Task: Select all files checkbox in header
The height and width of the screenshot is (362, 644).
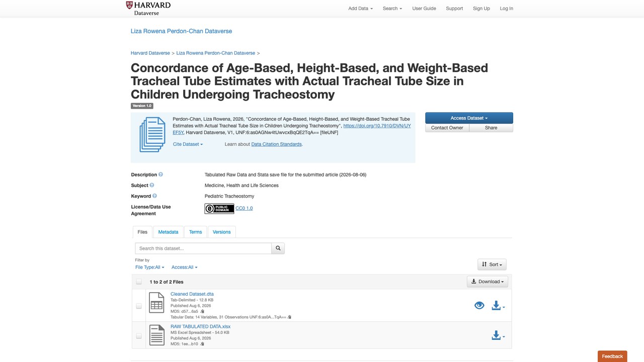Action: (x=139, y=282)
